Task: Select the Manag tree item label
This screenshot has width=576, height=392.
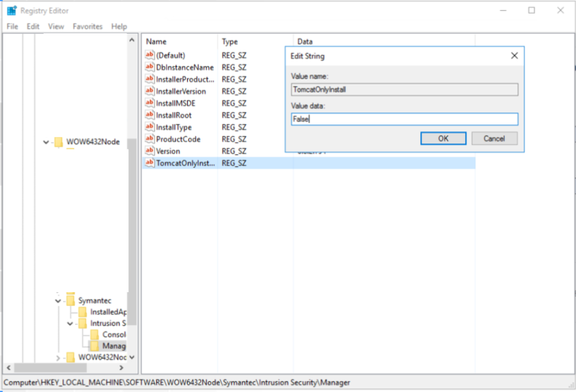Action: pos(114,346)
